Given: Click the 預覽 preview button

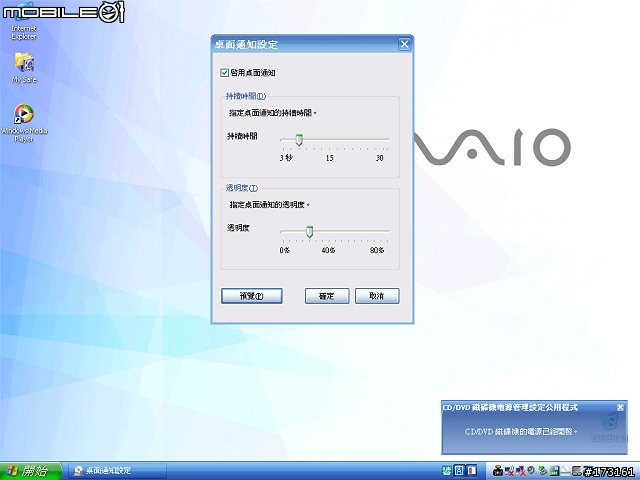Looking at the screenshot, I should click(251, 296).
